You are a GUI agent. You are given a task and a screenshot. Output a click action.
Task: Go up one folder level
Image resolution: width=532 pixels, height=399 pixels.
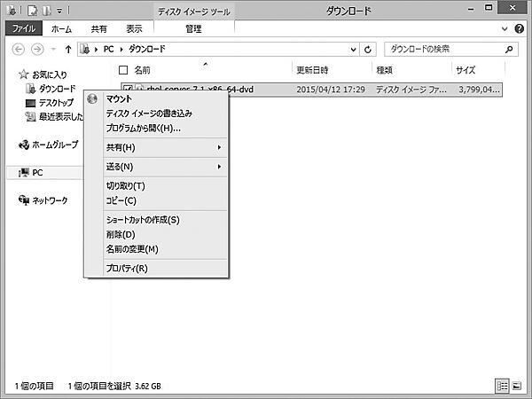pos(68,50)
